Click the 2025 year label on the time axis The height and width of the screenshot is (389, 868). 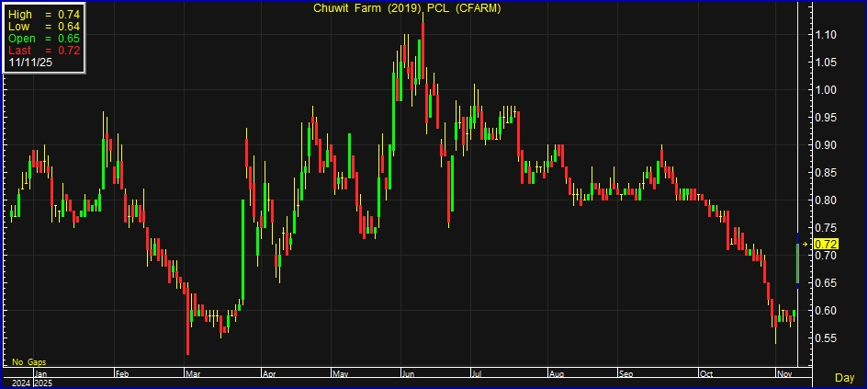[x=44, y=383]
